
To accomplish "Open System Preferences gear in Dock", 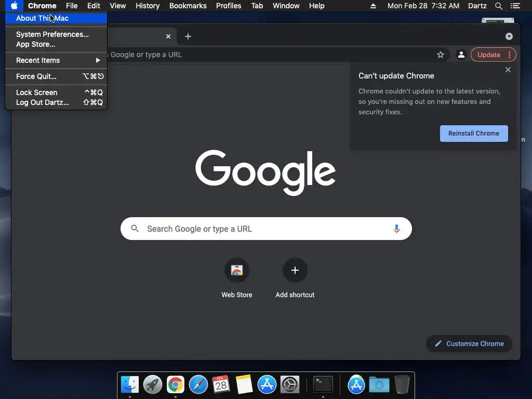I will [x=290, y=384].
